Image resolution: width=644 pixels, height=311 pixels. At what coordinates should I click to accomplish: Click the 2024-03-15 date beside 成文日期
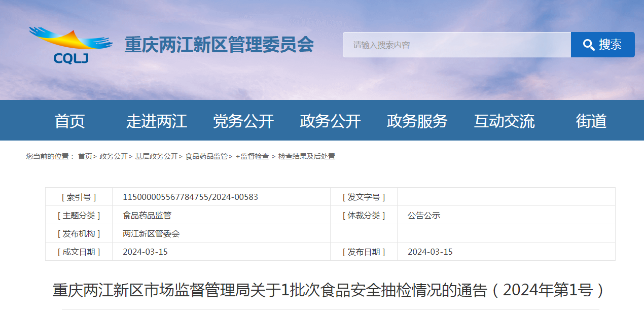point(146,252)
